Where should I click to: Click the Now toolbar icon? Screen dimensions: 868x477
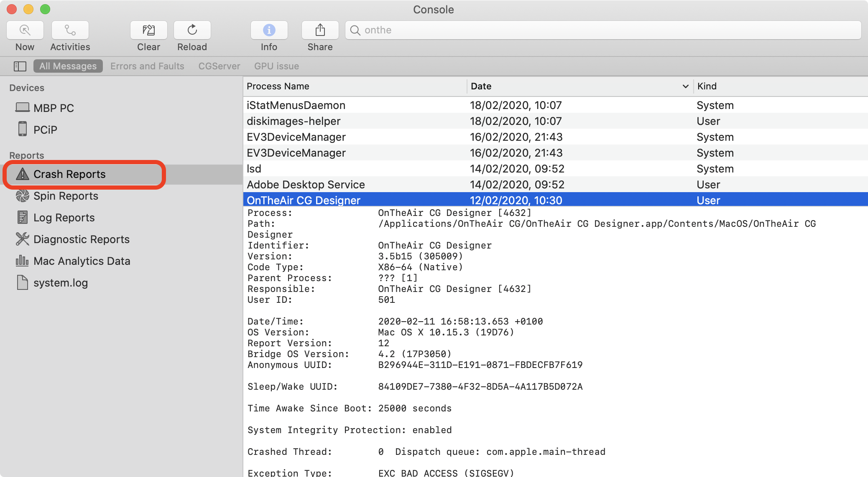tap(25, 30)
